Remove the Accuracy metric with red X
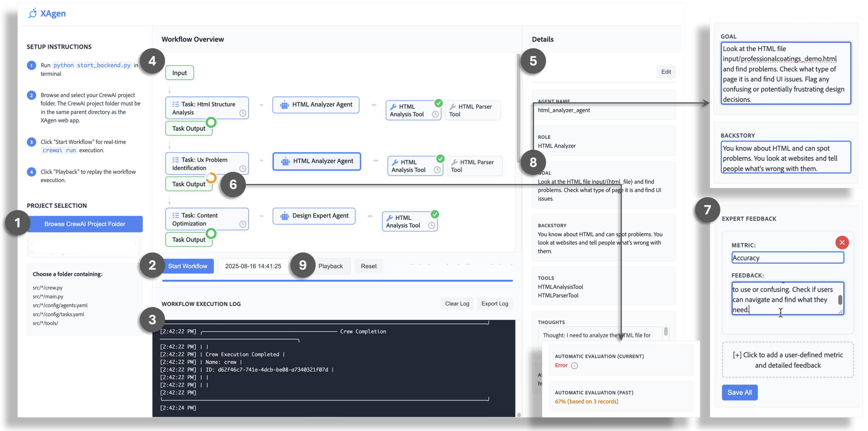Screen dimensions: 868x431 [x=842, y=242]
